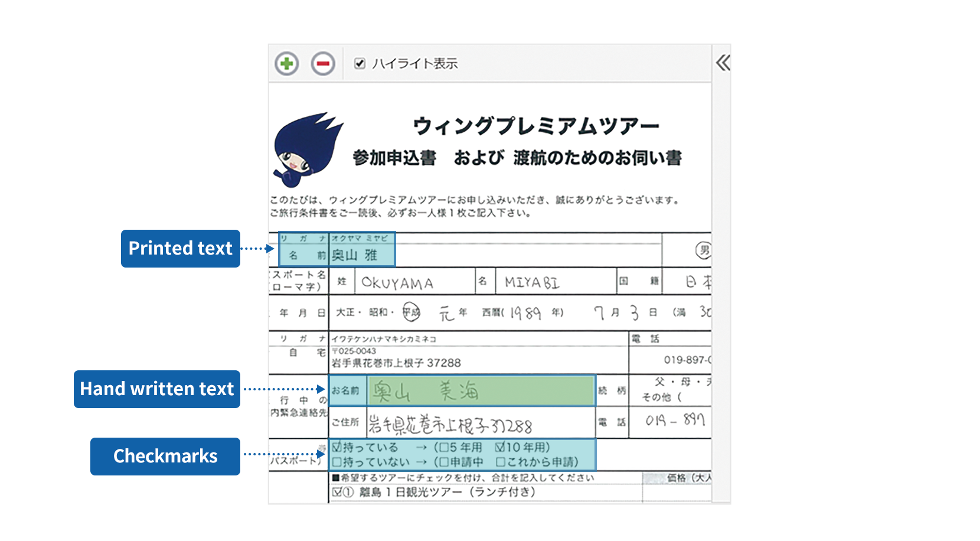Image resolution: width=980 pixels, height=541 pixels.
Task: Check the 持っていない checkbox on the form
Action: tap(335, 461)
